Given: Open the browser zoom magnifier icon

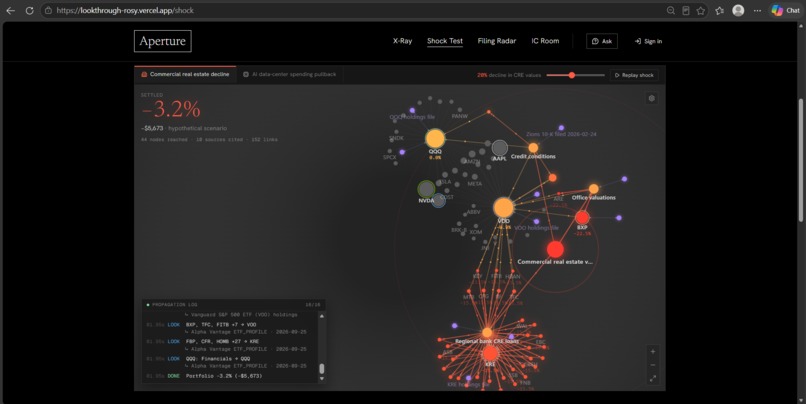Looking at the screenshot, I should (670, 10).
